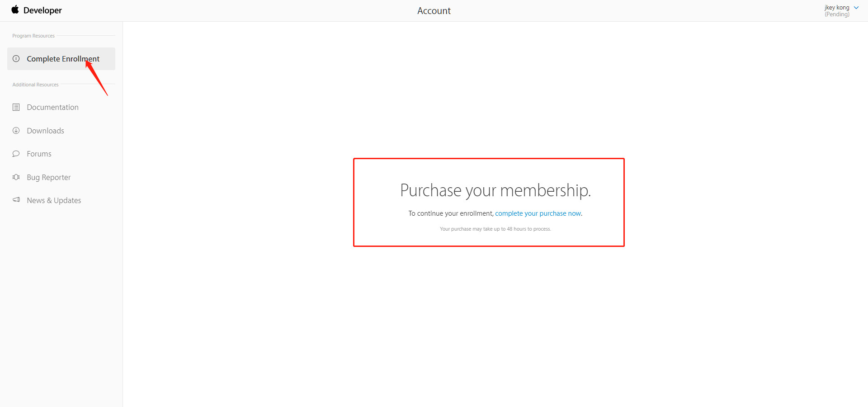Select Complete Enrollment in sidebar
The width and height of the screenshot is (868, 407).
pyautogui.click(x=61, y=59)
